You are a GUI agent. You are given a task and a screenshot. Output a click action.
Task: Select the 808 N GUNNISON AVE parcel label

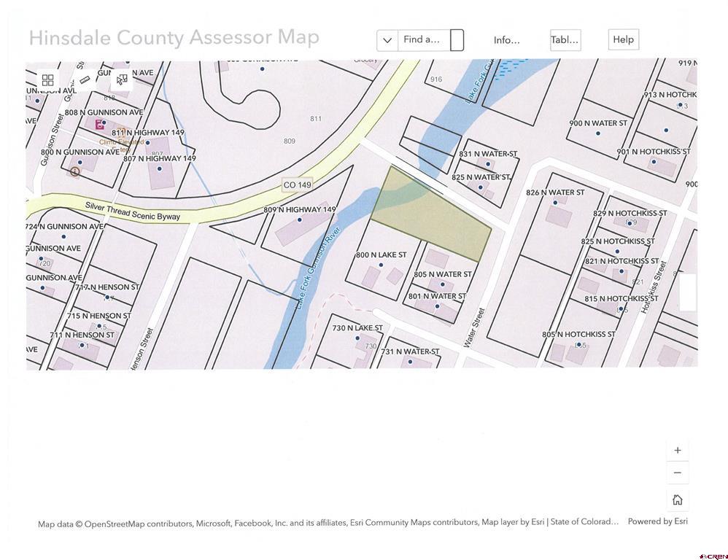click(x=104, y=112)
